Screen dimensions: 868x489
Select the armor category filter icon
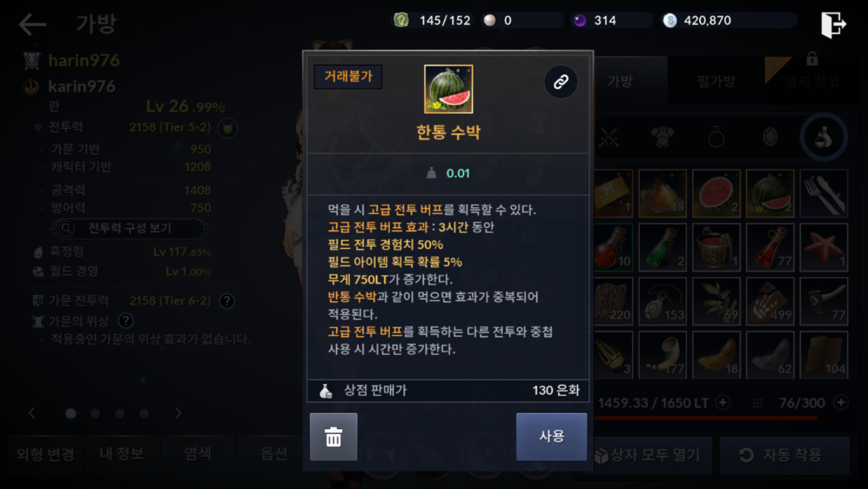pyautogui.click(x=662, y=137)
